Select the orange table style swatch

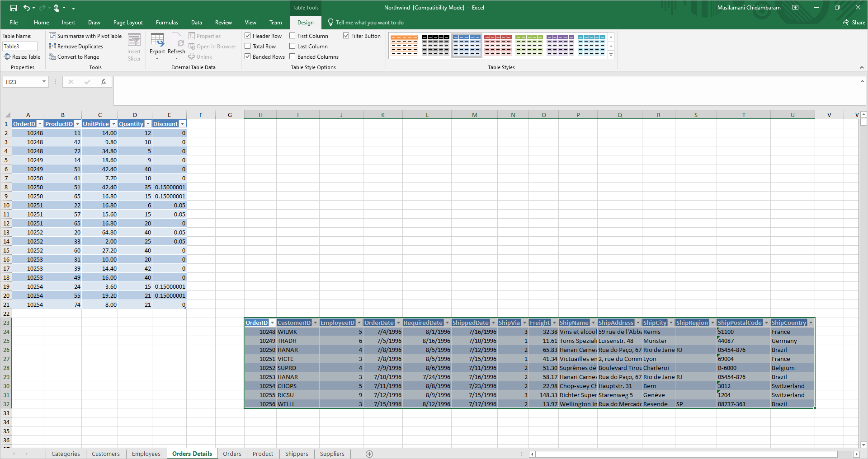(x=404, y=45)
